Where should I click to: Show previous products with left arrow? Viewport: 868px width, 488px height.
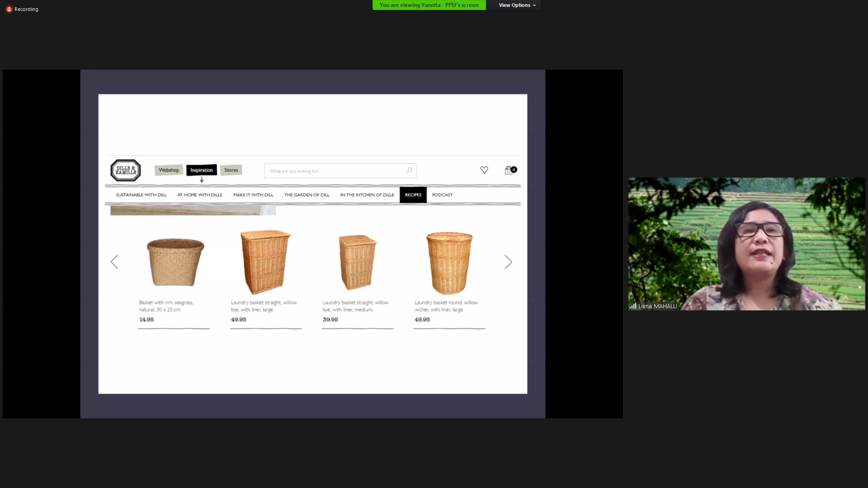pyautogui.click(x=115, y=262)
